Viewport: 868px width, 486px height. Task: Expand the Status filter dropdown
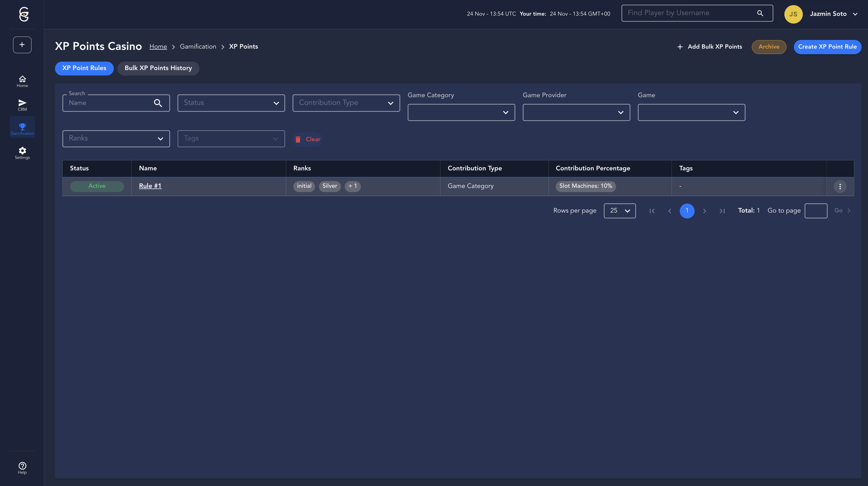231,103
